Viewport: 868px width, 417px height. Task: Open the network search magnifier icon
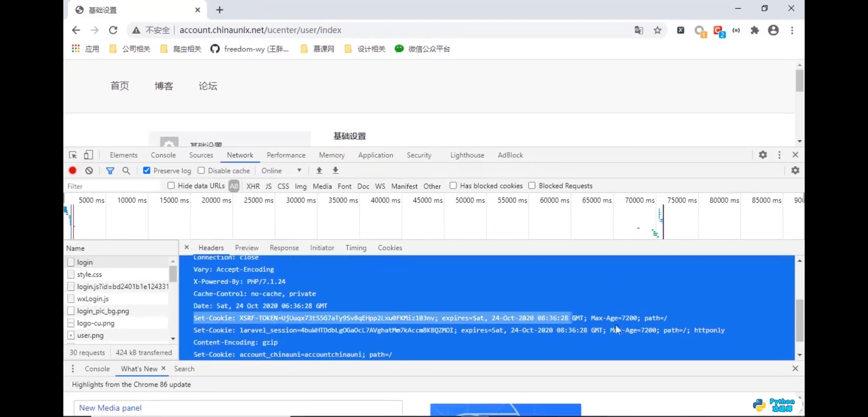click(126, 170)
